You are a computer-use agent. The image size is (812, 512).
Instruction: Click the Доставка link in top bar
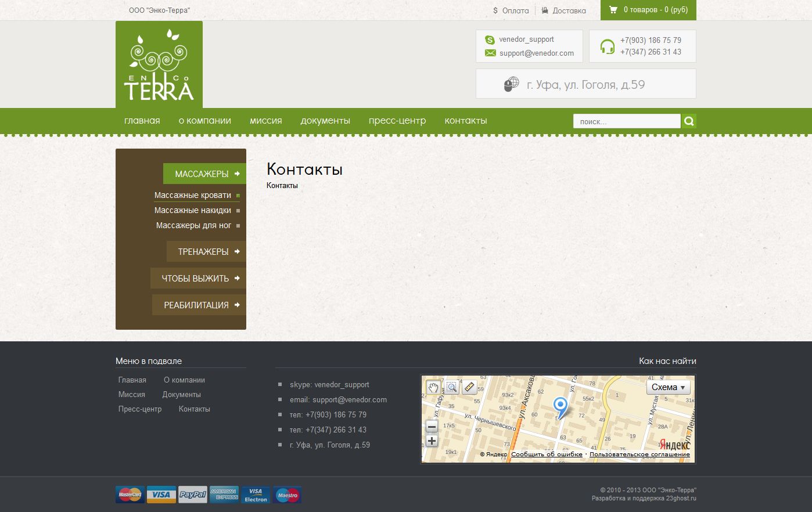569,10
